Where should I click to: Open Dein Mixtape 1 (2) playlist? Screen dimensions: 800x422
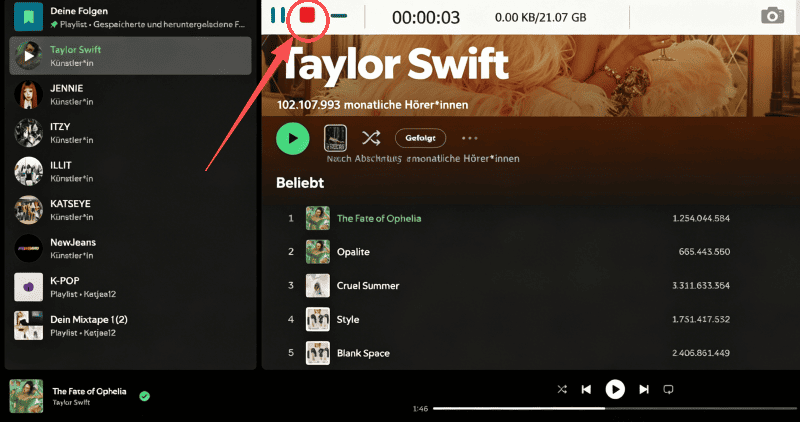click(130, 326)
